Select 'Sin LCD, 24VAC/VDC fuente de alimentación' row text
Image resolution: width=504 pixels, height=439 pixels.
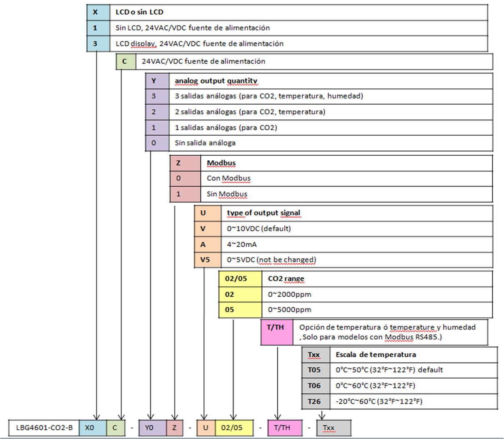click(193, 28)
